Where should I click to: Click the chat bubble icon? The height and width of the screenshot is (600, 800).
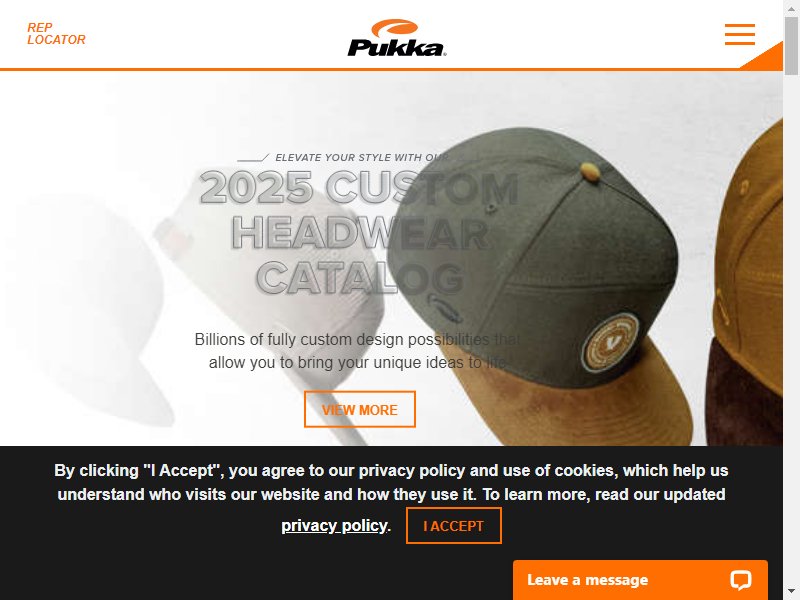[x=740, y=580]
